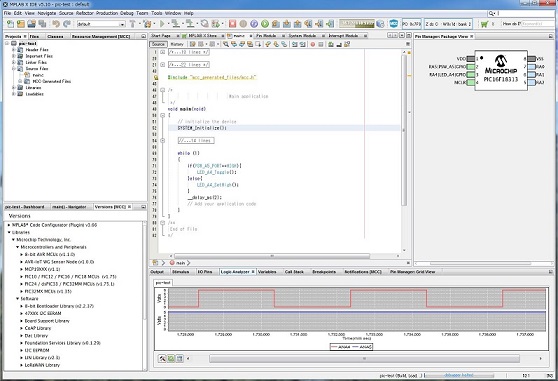Click the green Logic Analyzer refresh icon
The height and width of the screenshot is (381, 558).
pos(171,359)
